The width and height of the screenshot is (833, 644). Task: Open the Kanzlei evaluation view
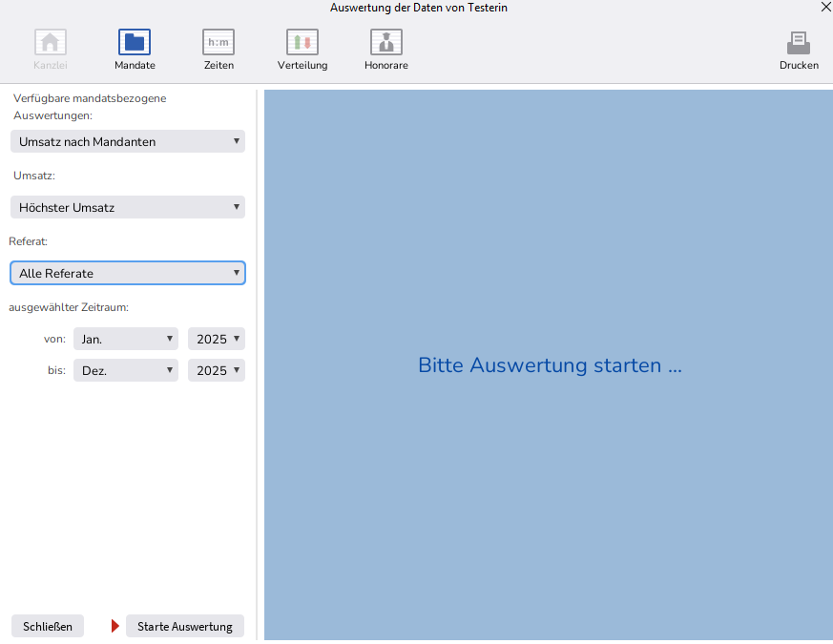click(x=51, y=43)
